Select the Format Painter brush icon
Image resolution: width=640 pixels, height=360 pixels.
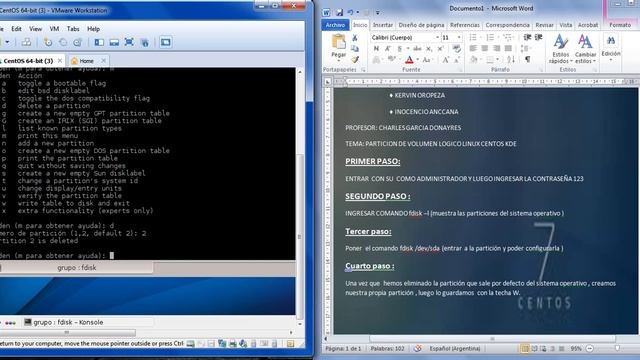pyautogui.click(x=355, y=60)
